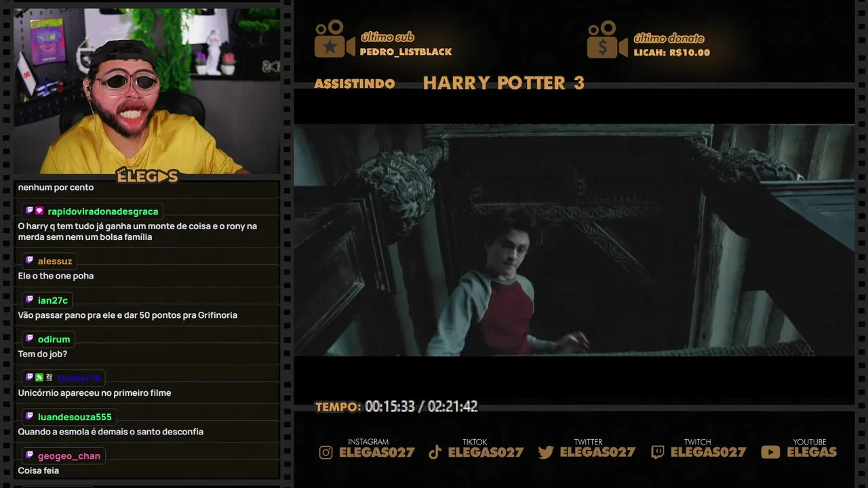Image resolution: width=868 pixels, height=488 pixels.
Task: Open chat username rapidoviradonadesgraca
Action: (x=103, y=211)
